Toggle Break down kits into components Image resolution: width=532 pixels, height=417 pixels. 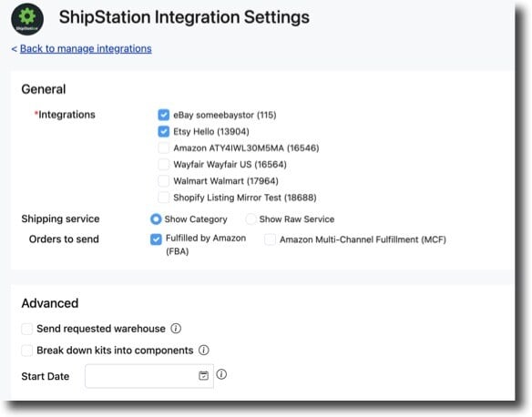(x=26, y=351)
